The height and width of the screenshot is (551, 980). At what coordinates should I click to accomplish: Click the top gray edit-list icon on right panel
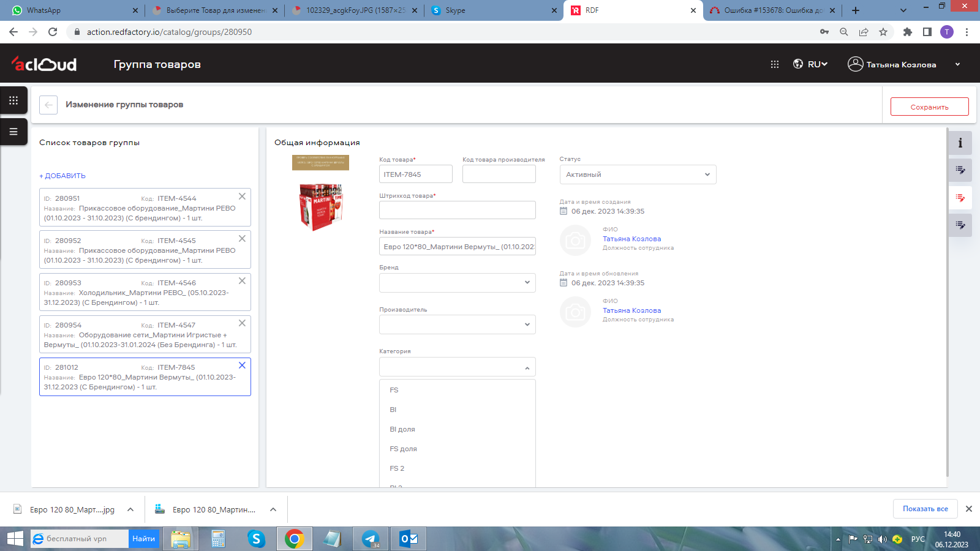(960, 170)
